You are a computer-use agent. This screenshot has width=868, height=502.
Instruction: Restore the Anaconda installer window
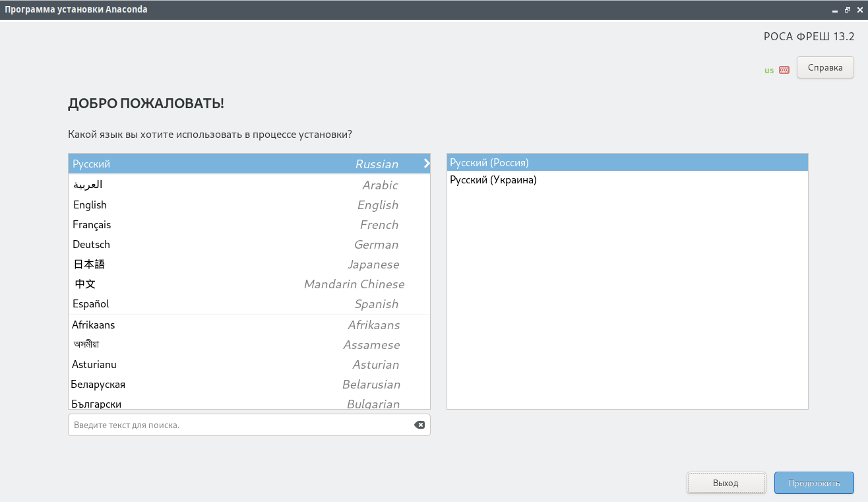[847, 10]
